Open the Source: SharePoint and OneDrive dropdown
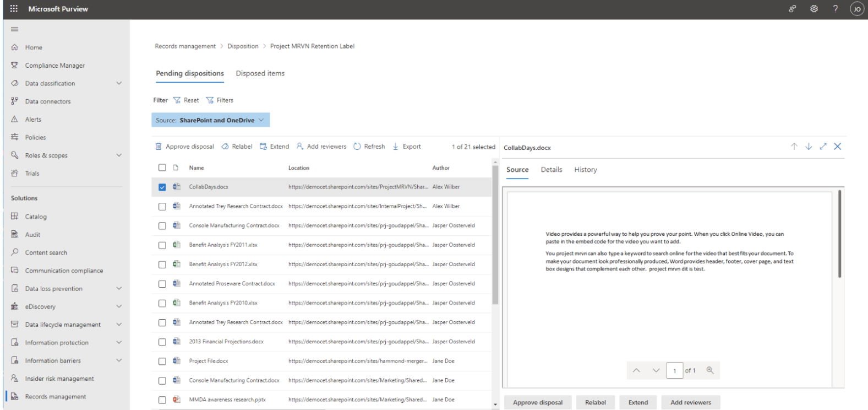The height and width of the screenshot is (410, 868). (x=211, y=120)
